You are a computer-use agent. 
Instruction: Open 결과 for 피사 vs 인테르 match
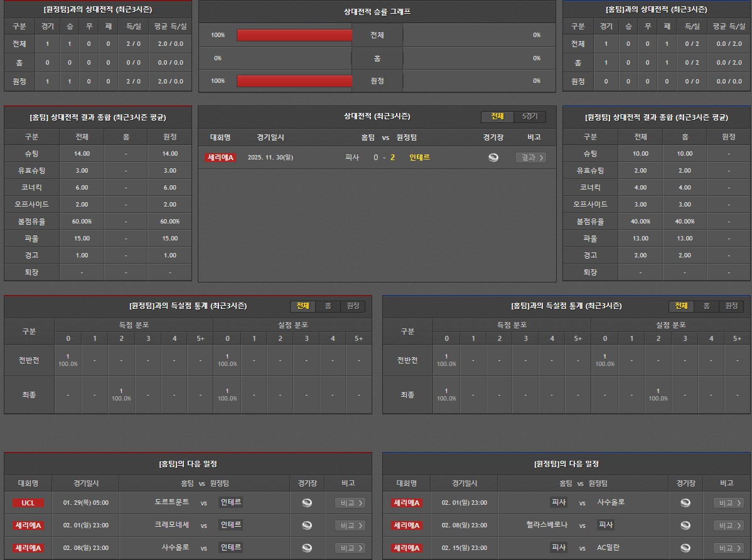(530, 158)
